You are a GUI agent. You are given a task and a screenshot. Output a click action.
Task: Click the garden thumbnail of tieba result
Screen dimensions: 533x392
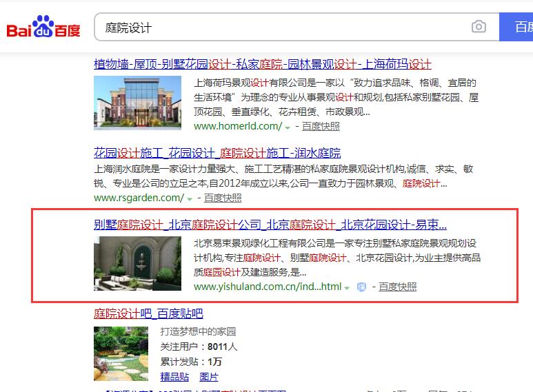[x=121, y=353]
